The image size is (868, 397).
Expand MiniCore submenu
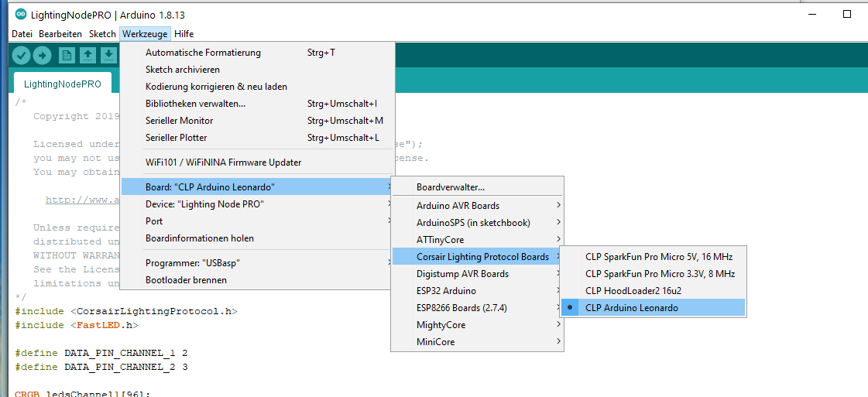click(477, 342)
